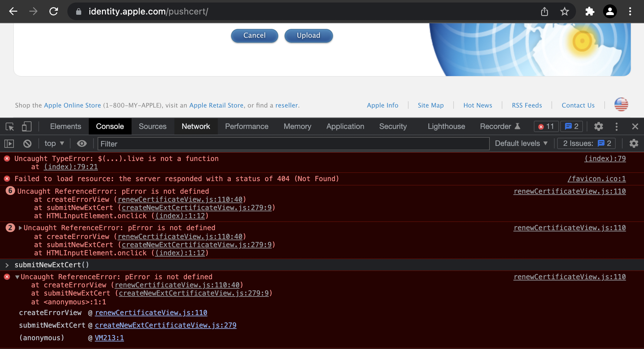Image resolution: width=644 pixels, height=349 pixels.
Task: Bookmark page using the star icon
Action: [x=565, y=12]
